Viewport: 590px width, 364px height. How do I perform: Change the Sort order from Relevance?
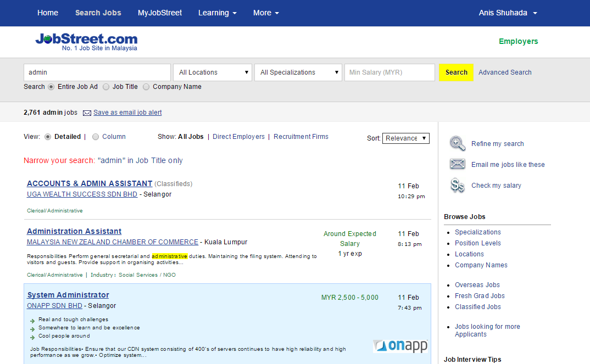coord(406,138)
